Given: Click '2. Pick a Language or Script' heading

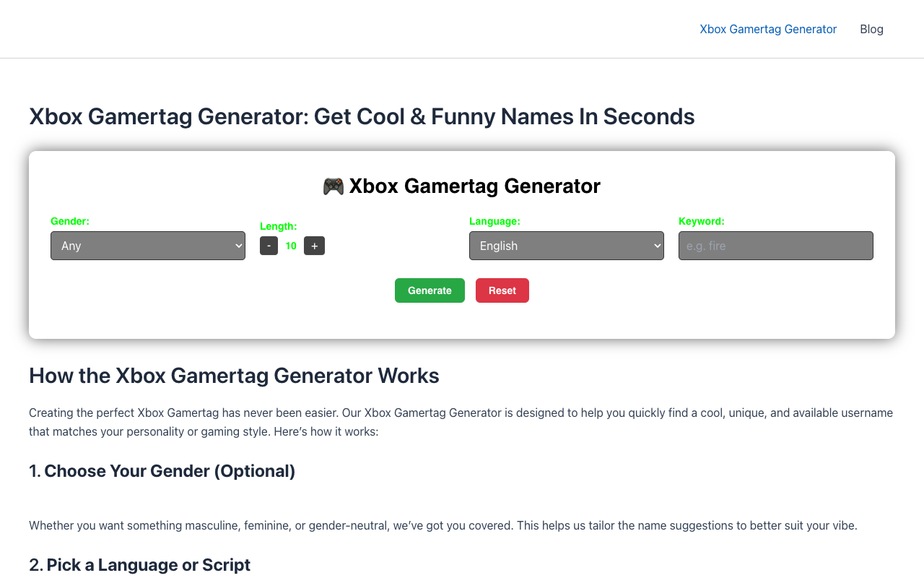Looking at the screenshot, I should click(x=139, y=565).
